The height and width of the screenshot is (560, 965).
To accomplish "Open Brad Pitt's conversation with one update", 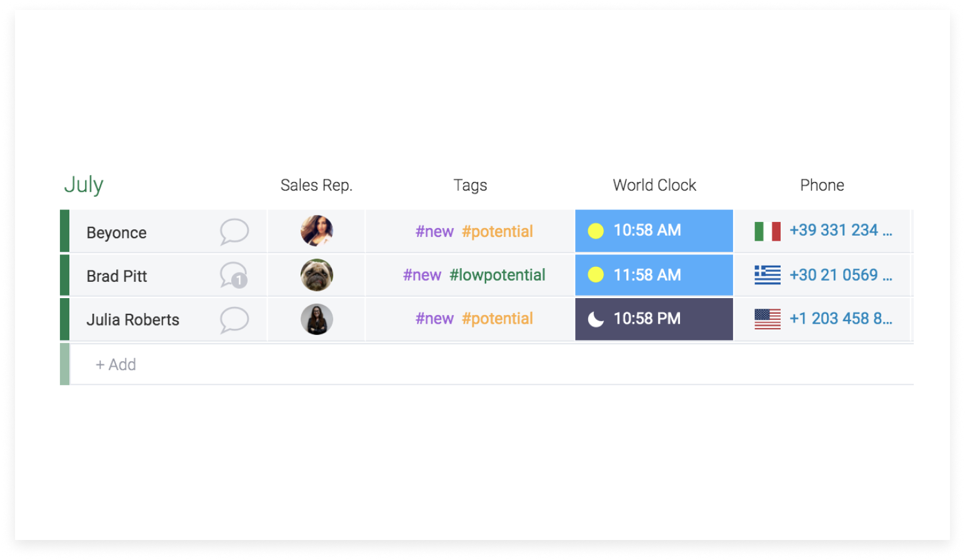I will click(x=234, y=275).
